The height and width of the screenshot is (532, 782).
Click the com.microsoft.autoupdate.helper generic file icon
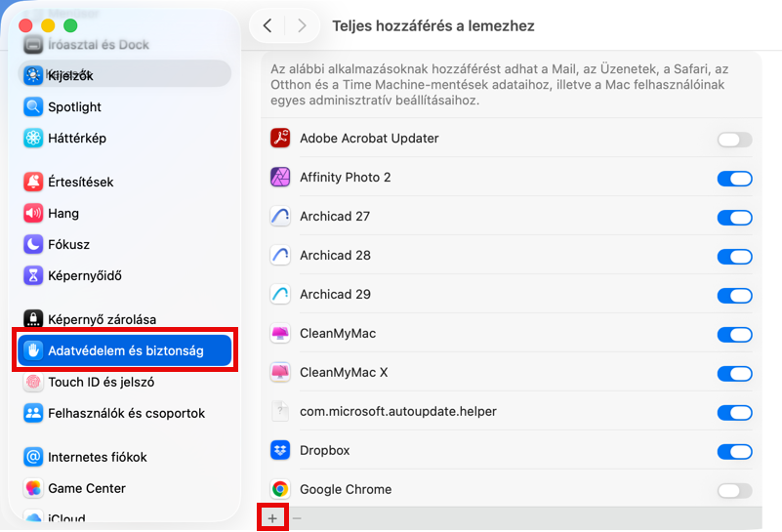pyautogui.click(x=280, y=411)
